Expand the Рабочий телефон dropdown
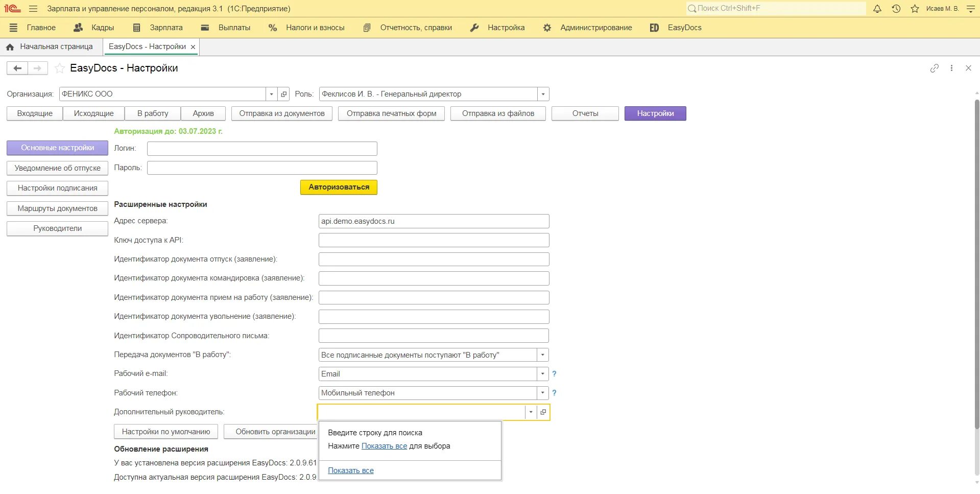The height and width of the screenshot is (494, 980). point(543,393)
